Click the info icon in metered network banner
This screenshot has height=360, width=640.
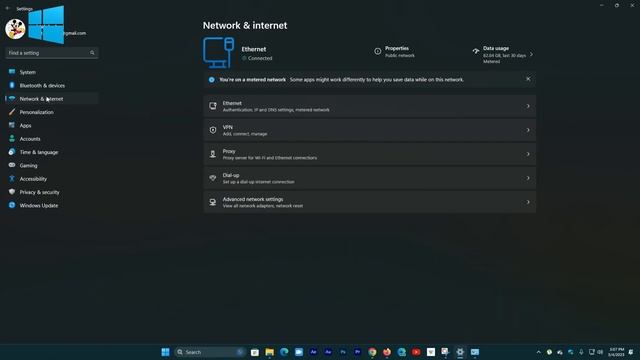(x=211, y=80)
